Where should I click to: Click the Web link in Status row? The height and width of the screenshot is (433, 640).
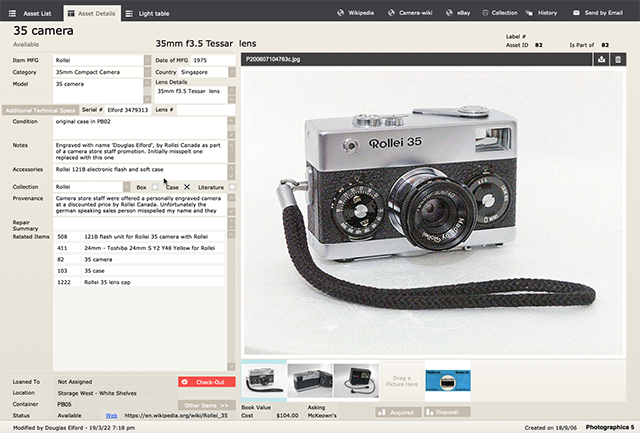click(112, 414)
